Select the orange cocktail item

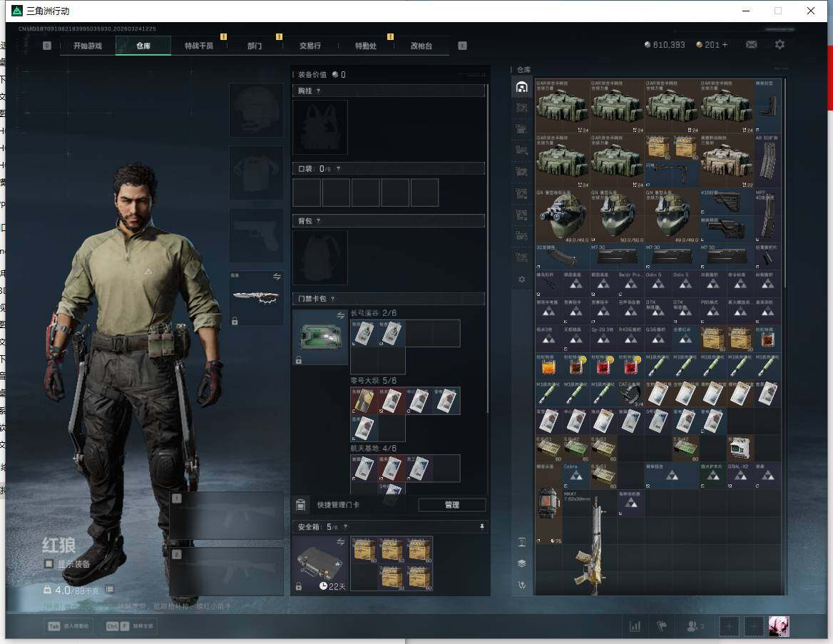(548, 367)
